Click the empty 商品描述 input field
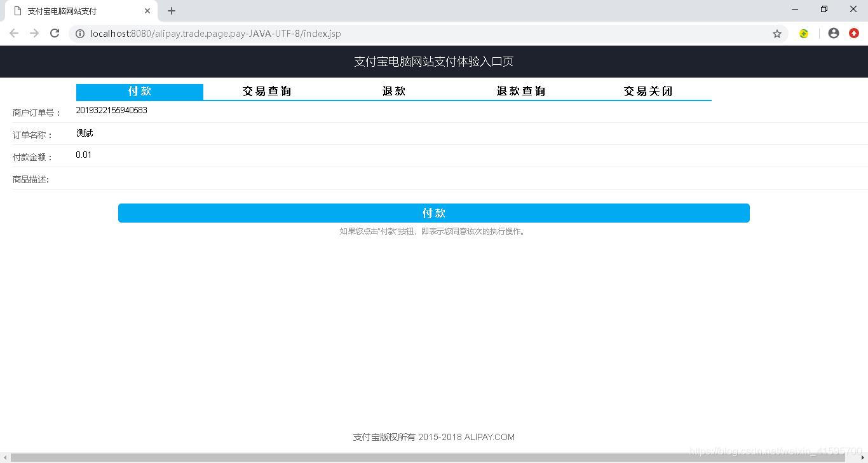This screenshot has height=463, width=868. coord(471,177)
